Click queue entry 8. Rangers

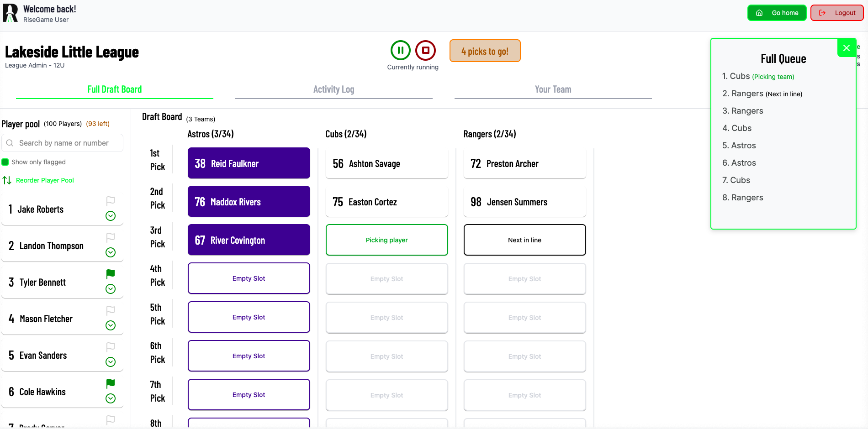click(743, 198)
